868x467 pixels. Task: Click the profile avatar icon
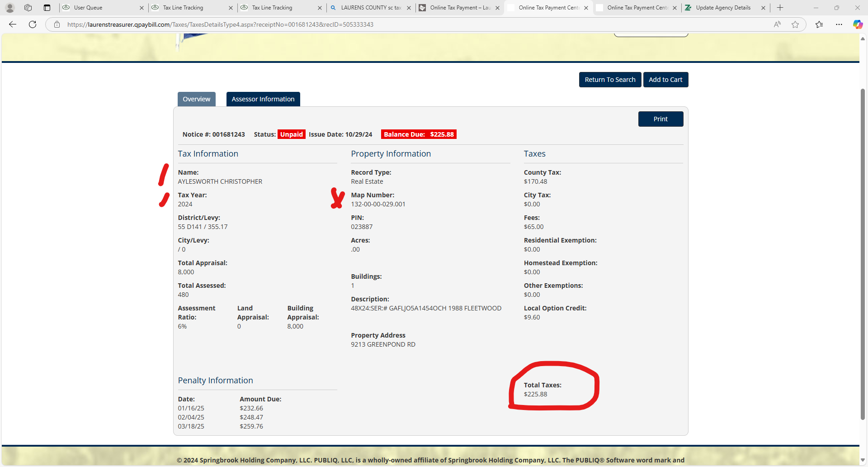(x=10, y=8)
